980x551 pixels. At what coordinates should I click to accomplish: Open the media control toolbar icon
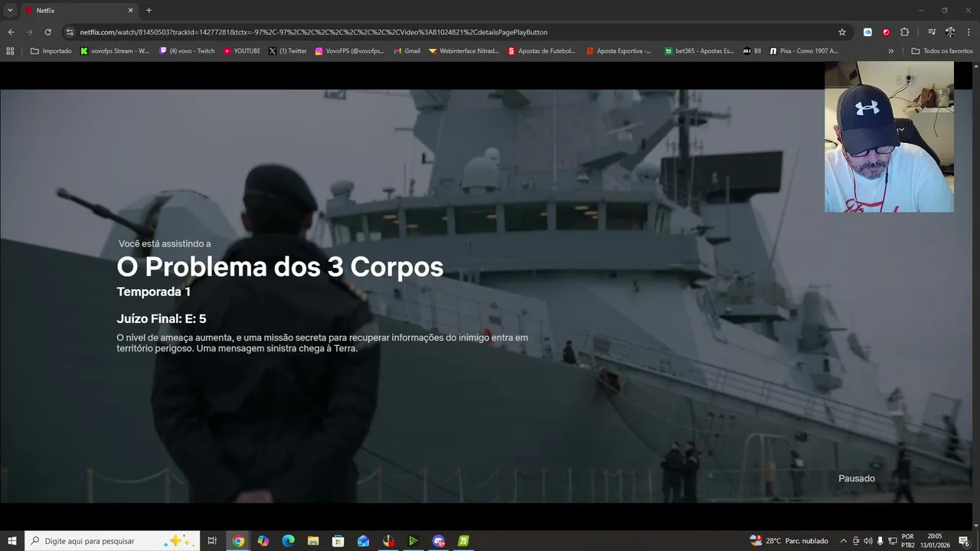pos(932,32)
